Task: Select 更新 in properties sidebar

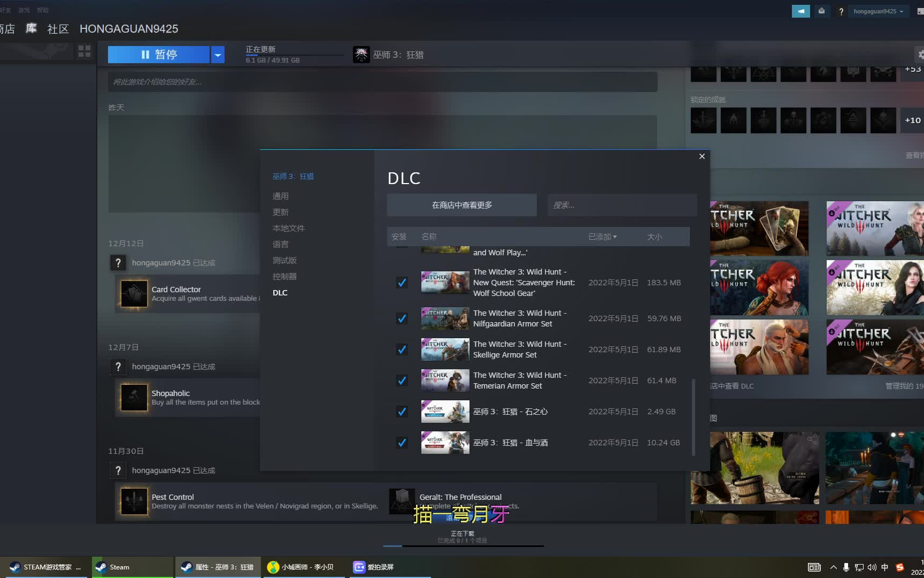Action: pyautogui.click(x=281, y=212)
